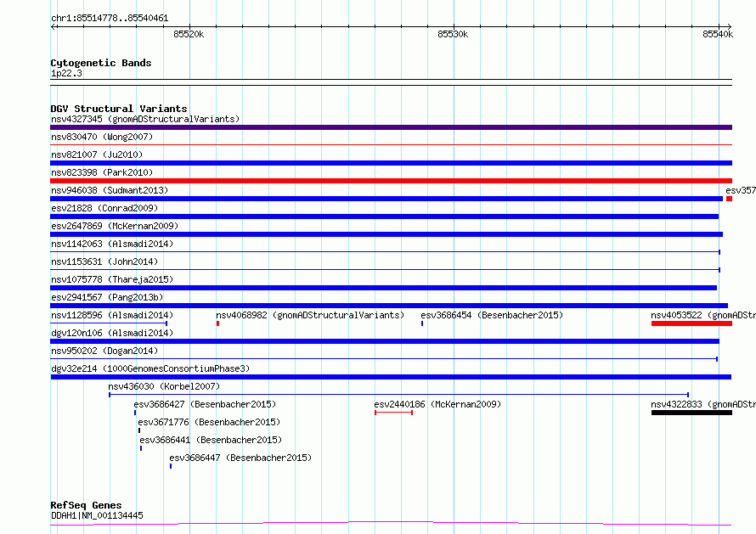
Task: Click the nsv821007 (Ju2010) blue bar
Action: tap(391, 163)
